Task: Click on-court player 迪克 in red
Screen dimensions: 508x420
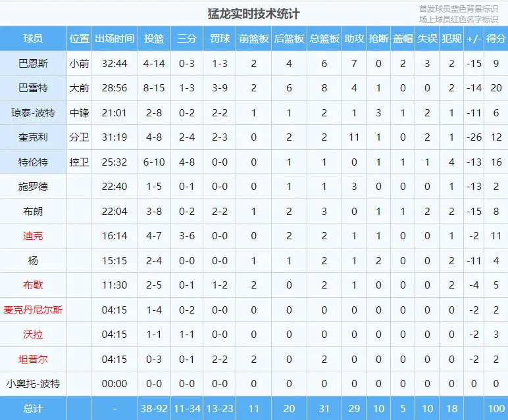Action: click(x=33, y=236)
